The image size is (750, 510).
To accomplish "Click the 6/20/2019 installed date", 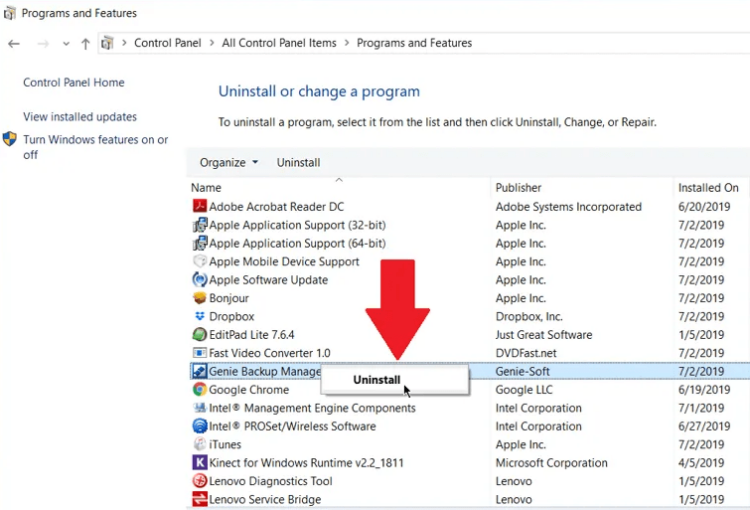I will [704, 207].
